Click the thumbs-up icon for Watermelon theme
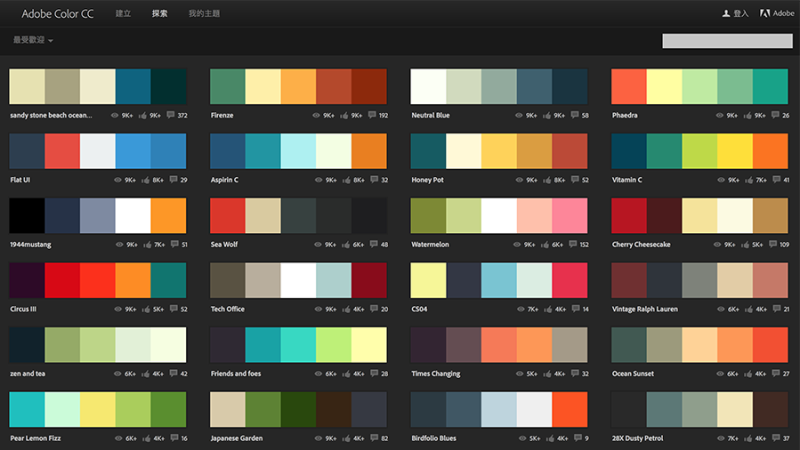This screenshot has width=800, height=450. coord(547,245)
